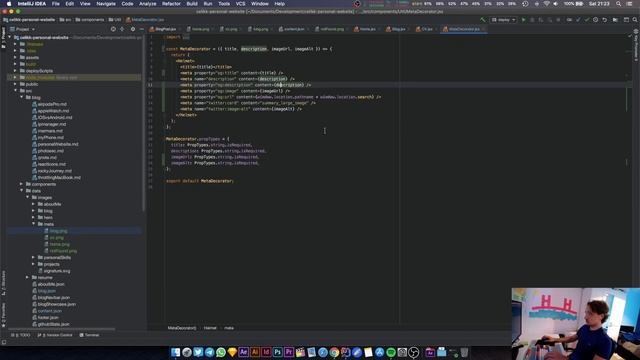
Task: Click the locate current file target icon
Action: click(x=113, y=29)
